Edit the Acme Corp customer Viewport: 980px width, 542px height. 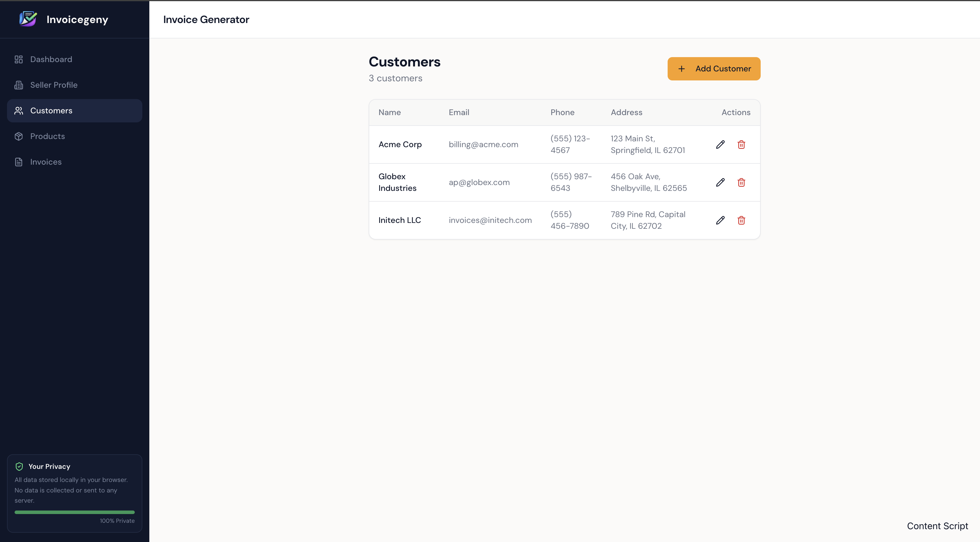pos(720,145)
